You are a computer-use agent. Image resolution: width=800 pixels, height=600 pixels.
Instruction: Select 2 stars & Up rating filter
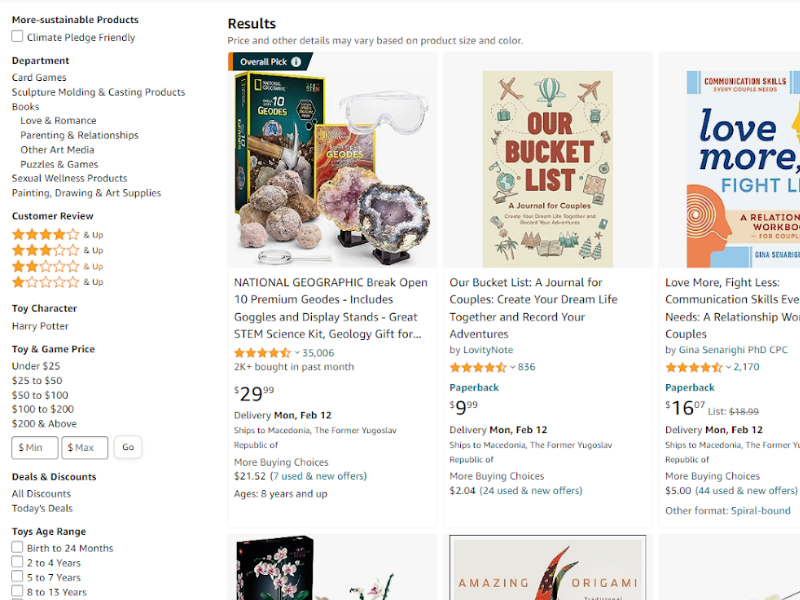(58, 266)
